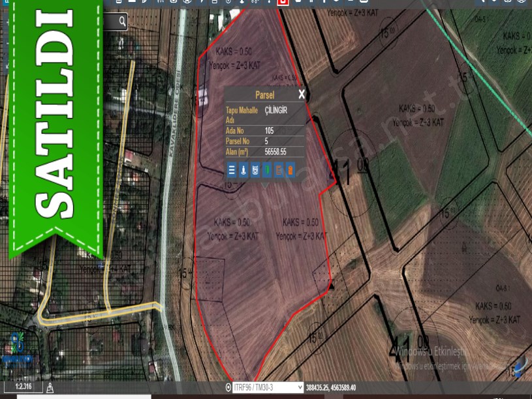Click the list menu icon in Parsel popup
Image resolution: width=532 pixels, height=399 pixels.
click(x=232, y=171)
